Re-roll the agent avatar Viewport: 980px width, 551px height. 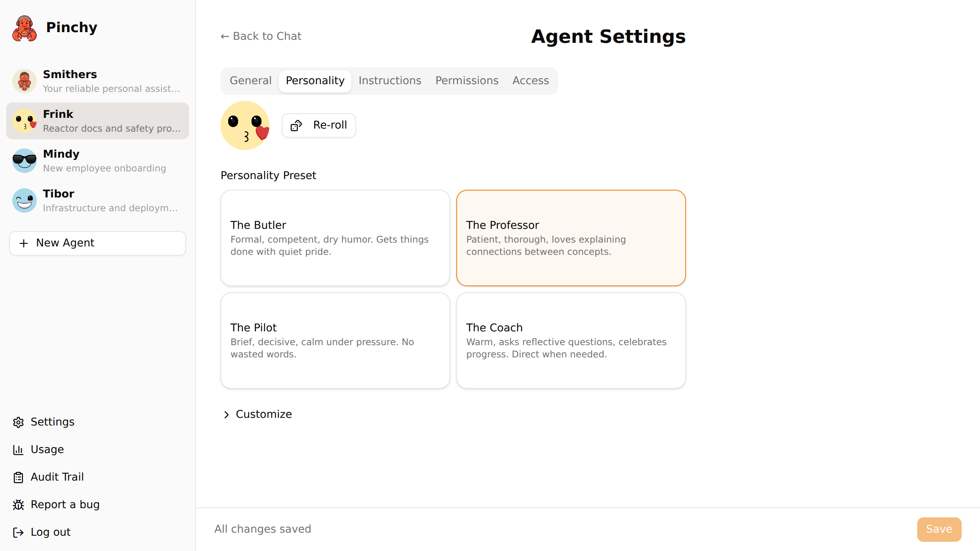click(318, 125)
